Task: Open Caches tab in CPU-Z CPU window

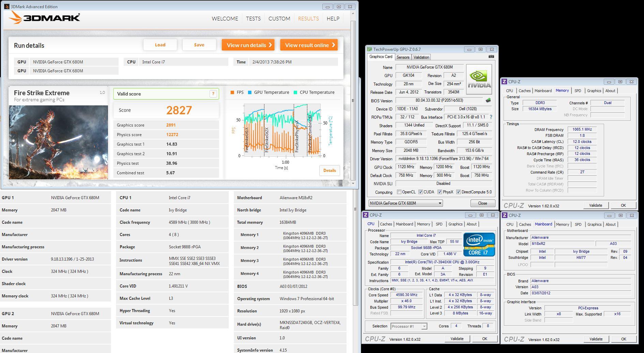Action: click(x=386, y=224)
